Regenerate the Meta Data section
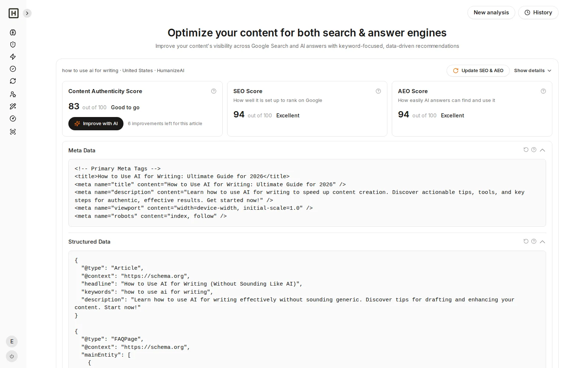The width and height of the screenshot is (588, 368). click(x=526, y=150)
